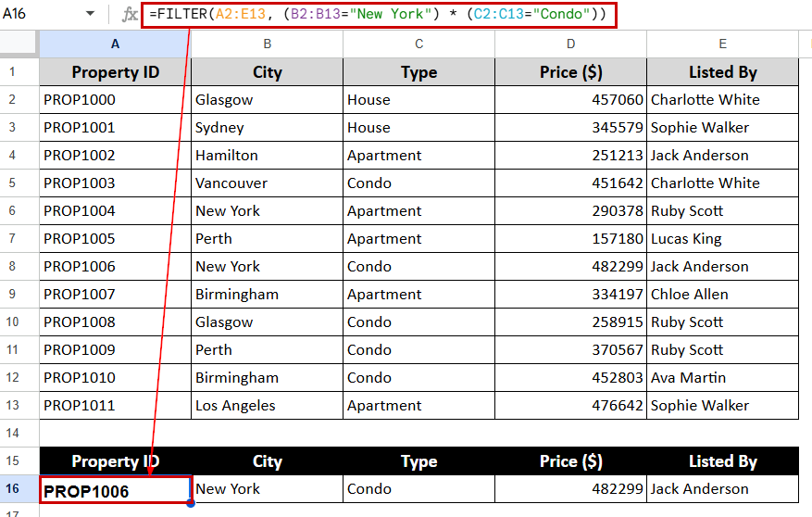The image size is (812, 517).
Task: Click the Chloe Allen cell
Action: (x=722, y=295)
